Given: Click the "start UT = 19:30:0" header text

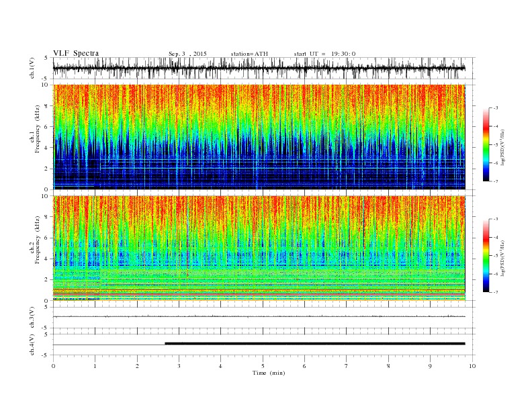Looking at the screenshot, I should click(x=324, y=54).
